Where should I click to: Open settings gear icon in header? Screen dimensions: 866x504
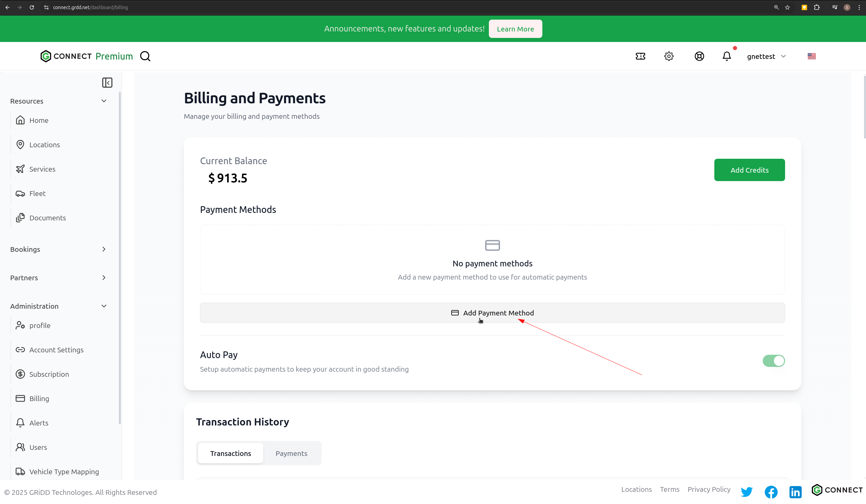tap(669, 56)
